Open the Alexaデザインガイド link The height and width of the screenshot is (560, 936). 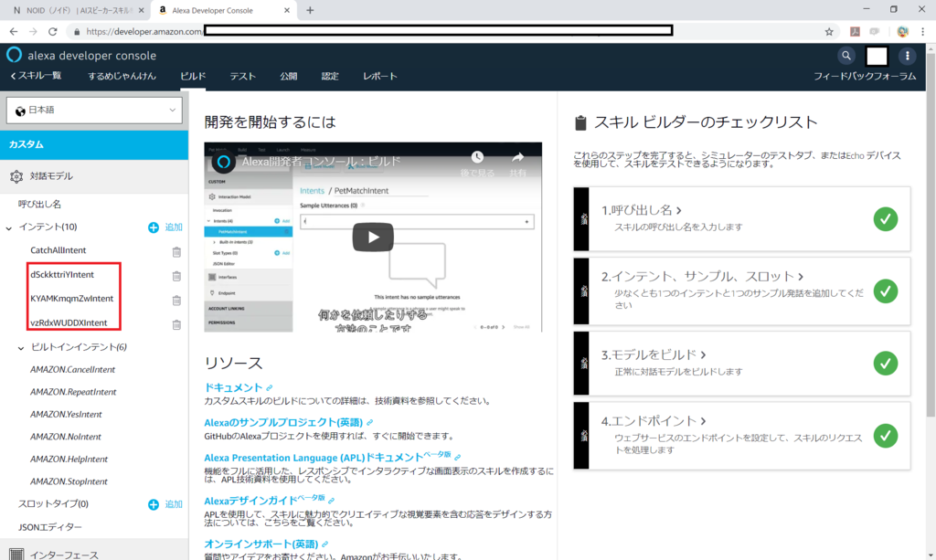point(250,501)
